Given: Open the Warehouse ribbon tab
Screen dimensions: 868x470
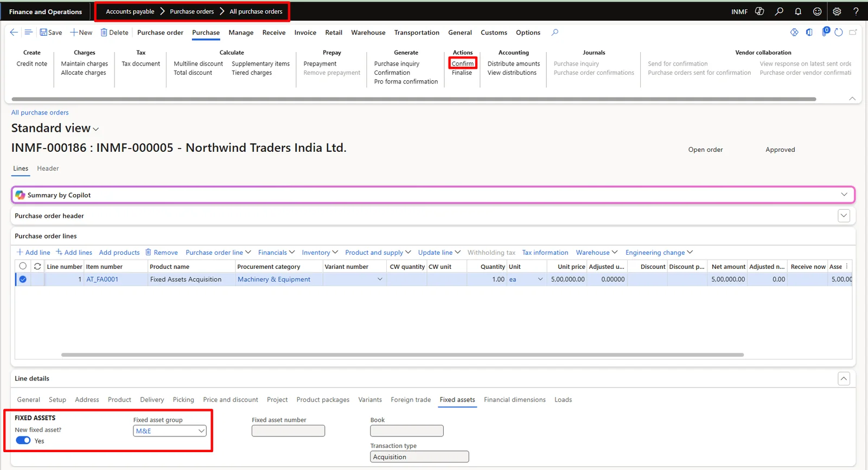Looking at the screenshot, I should click(368, 33).
